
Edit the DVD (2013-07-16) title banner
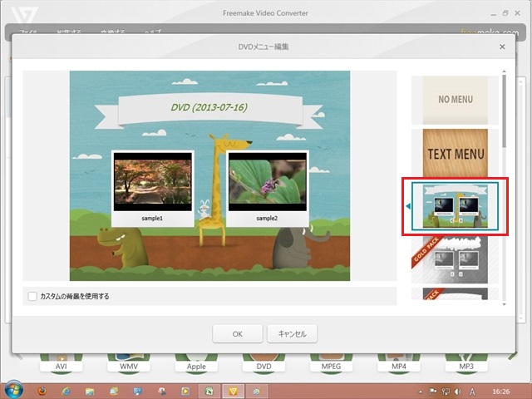point(209,107)
